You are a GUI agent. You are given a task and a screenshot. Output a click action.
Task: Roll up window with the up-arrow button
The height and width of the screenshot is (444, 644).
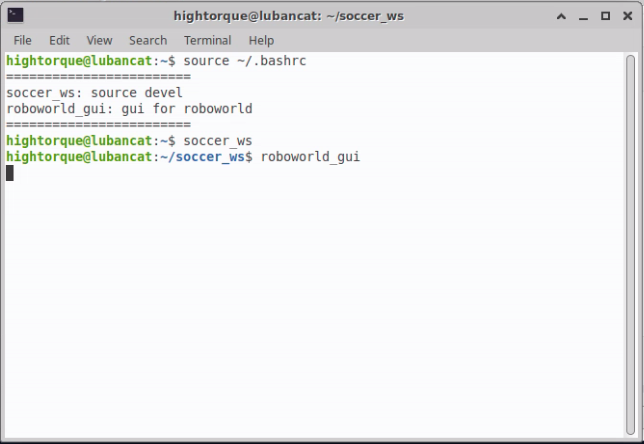(561, 16)
